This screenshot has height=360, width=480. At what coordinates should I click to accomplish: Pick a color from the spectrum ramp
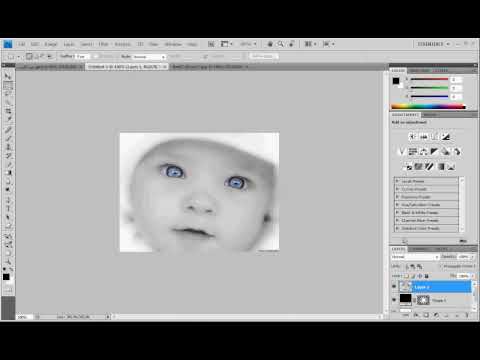(428, 107)
